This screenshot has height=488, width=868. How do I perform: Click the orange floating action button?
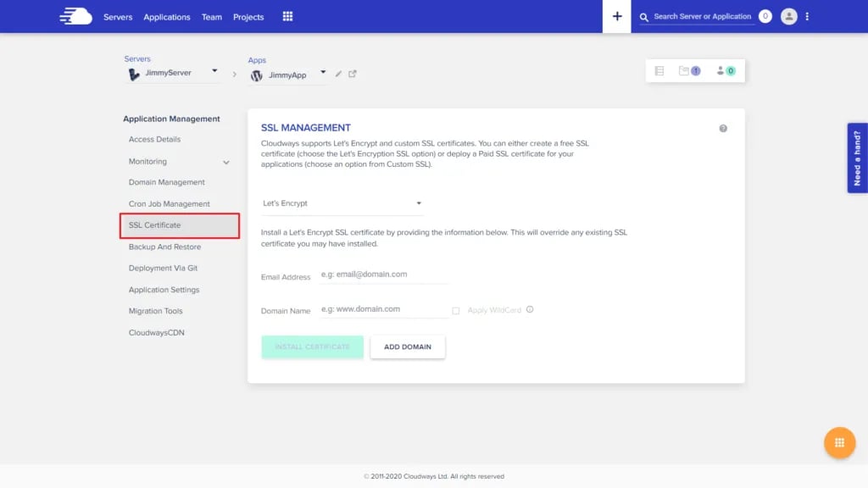[x=839, y=442]
